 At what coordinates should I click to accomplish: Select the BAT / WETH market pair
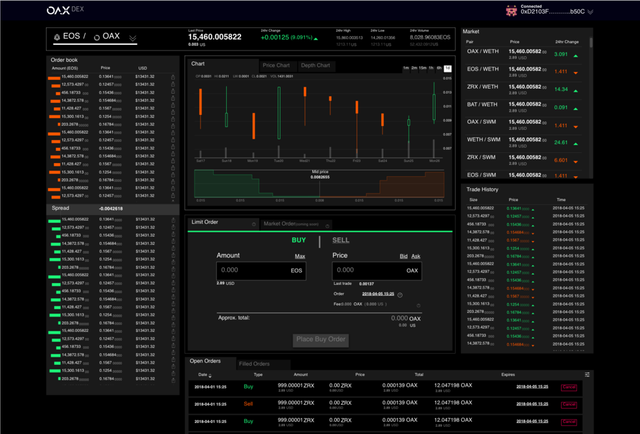[x=482, y=105]
